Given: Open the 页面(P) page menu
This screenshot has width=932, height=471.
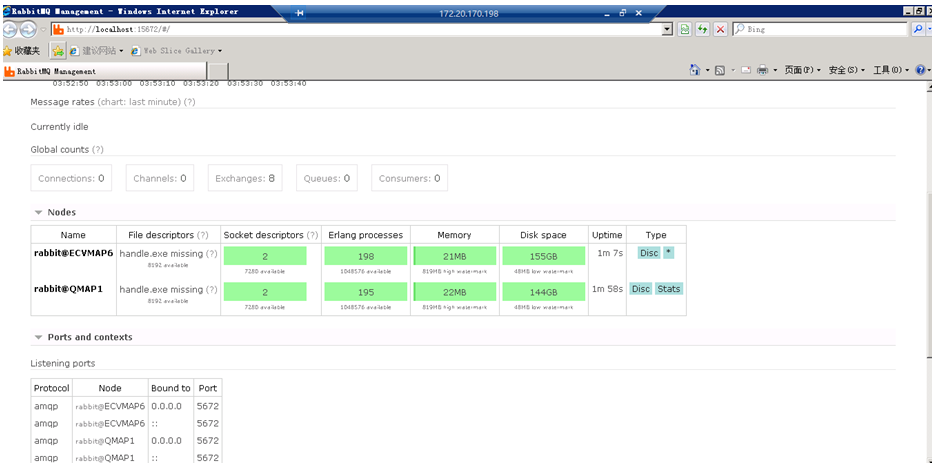Looking at the screenshot, I should [x=802, y=70].
